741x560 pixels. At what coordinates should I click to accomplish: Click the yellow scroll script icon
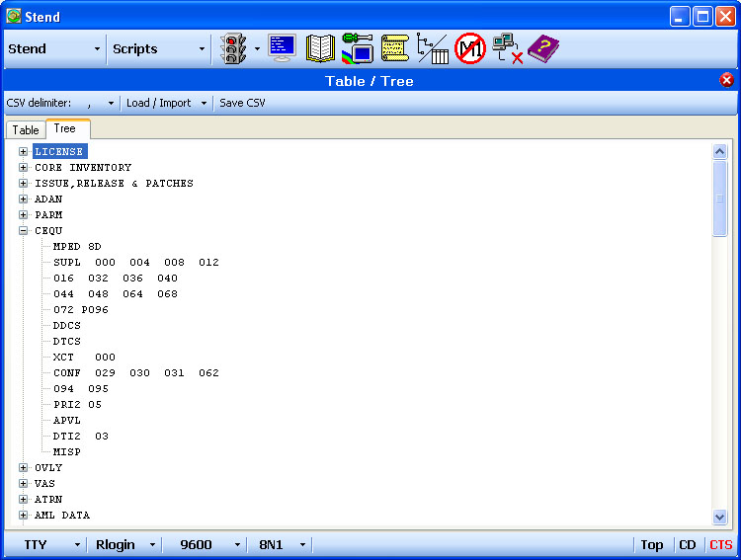[x=394, y=48]
